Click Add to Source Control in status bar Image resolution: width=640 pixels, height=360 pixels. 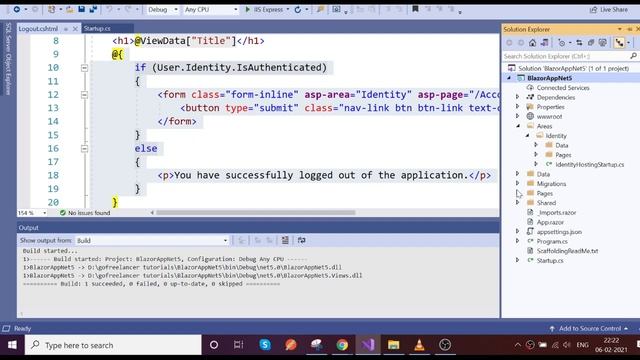pos(588,329)
